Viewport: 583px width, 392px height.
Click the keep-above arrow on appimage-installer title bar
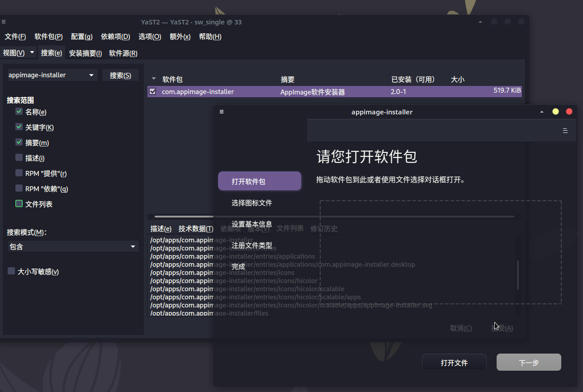[x=542, y=112]
